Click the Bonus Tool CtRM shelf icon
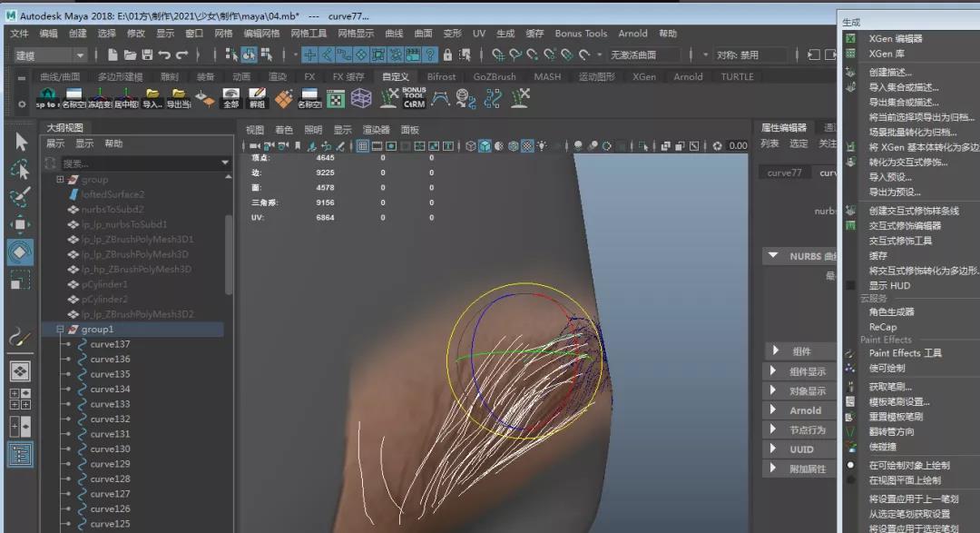 414,97
